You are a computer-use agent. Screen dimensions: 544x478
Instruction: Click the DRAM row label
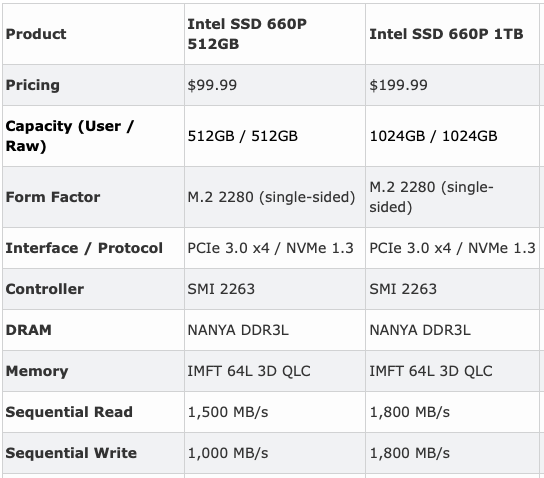tap(28, 330)
